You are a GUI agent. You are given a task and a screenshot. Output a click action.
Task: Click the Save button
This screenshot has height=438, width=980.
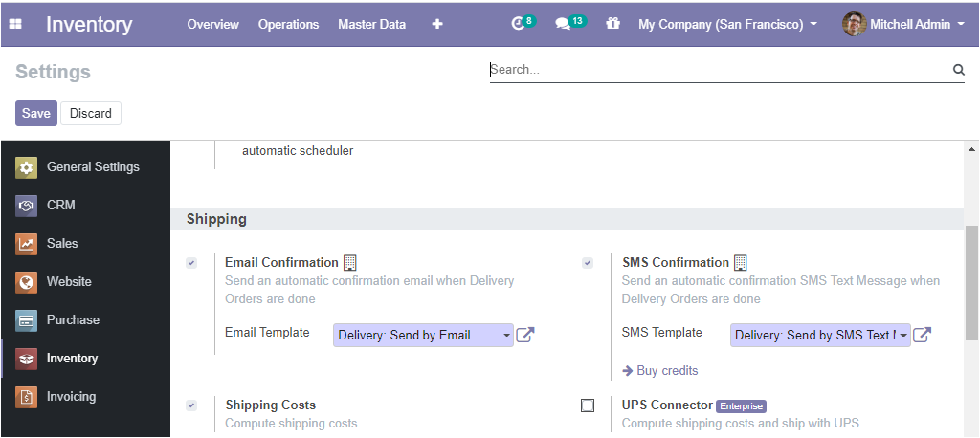point(36,113)
